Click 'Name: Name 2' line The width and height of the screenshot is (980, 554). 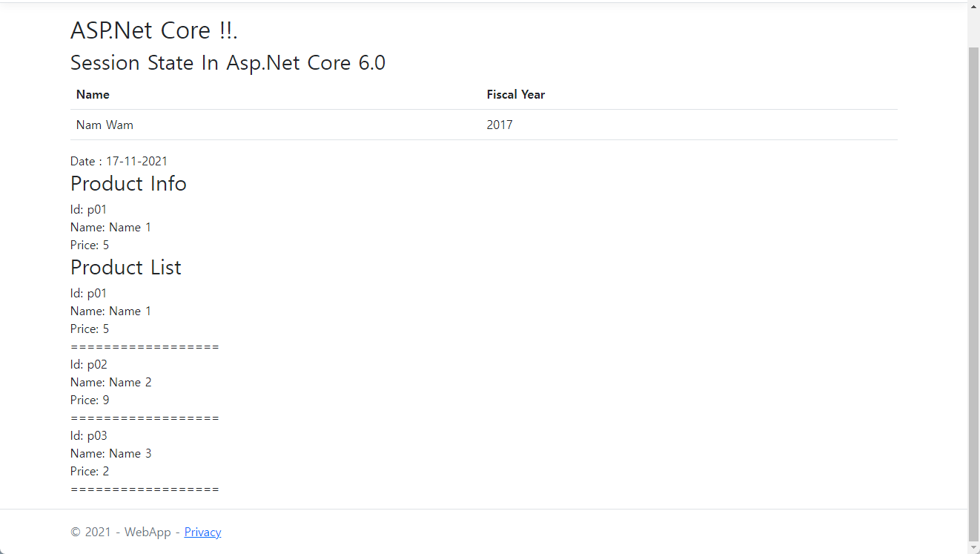click(110, 382)
